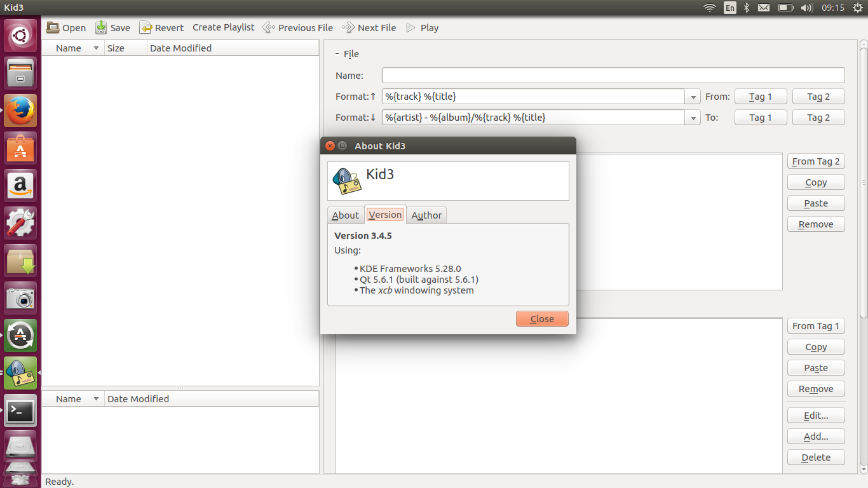Click the Bluetooth indicator in the top bar
Screen dimensions: 868x488
click(747, 8)
